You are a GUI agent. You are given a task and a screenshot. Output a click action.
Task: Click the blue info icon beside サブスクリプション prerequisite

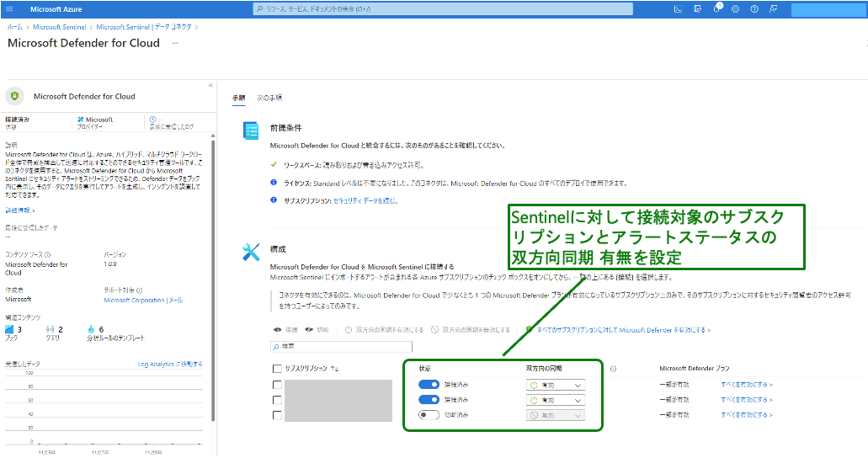point(274,200)
